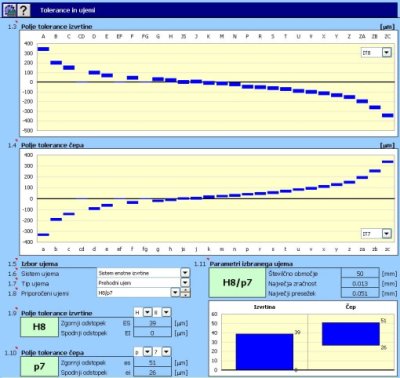Open the IT8 tolerance grade dropdown

(387, 52)
